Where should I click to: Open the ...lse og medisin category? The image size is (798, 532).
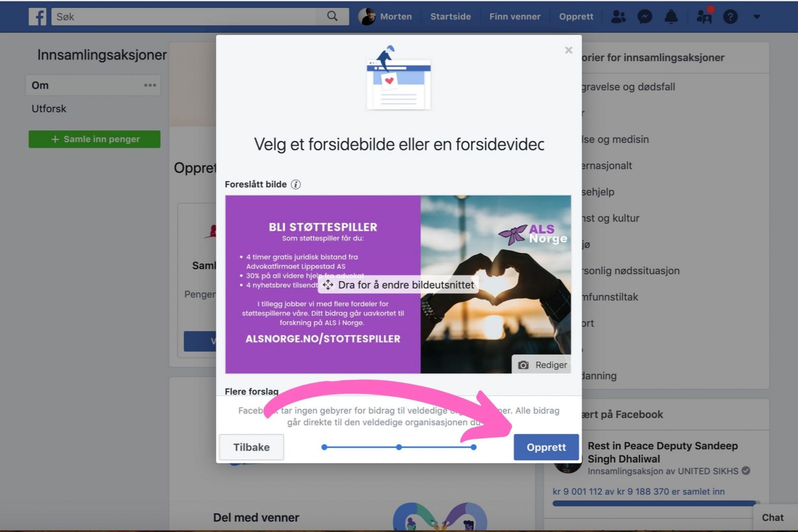tap(615, 139)
